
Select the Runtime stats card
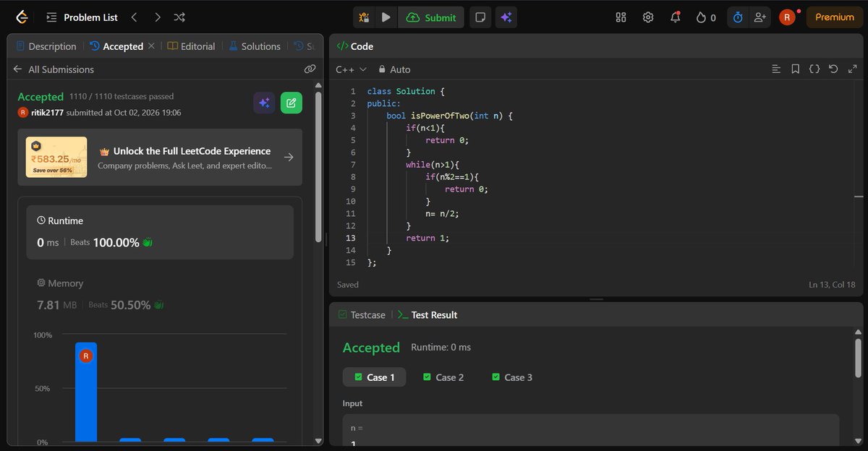[x=160, y=232]
